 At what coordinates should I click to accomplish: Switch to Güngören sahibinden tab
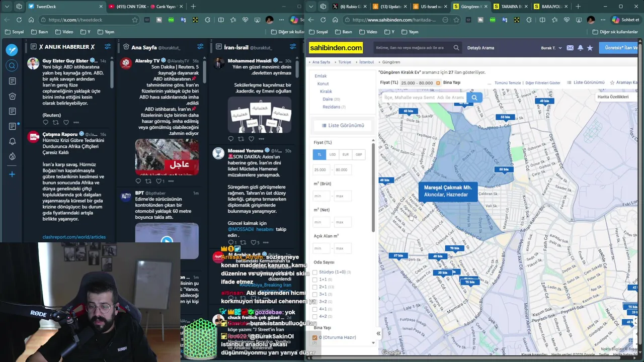(469, 7)
